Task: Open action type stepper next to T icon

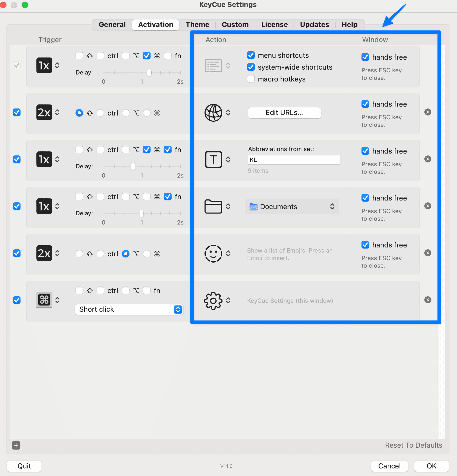Action: [x=228, y=159]
